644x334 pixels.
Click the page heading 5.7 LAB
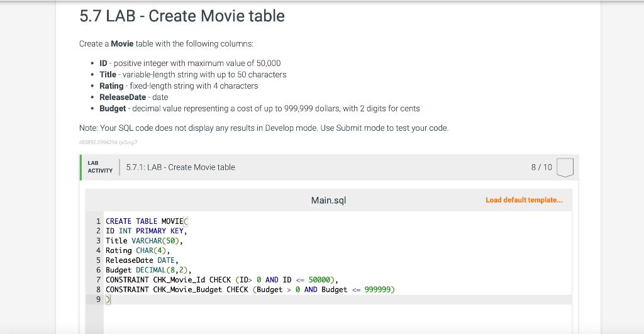(182, 16)
